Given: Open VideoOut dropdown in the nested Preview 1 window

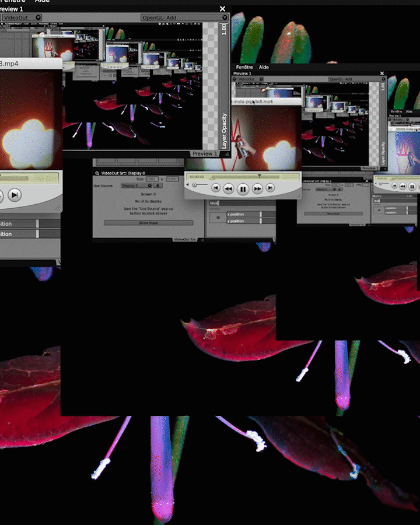Looking at the screenshot, I should coord(250,79).
